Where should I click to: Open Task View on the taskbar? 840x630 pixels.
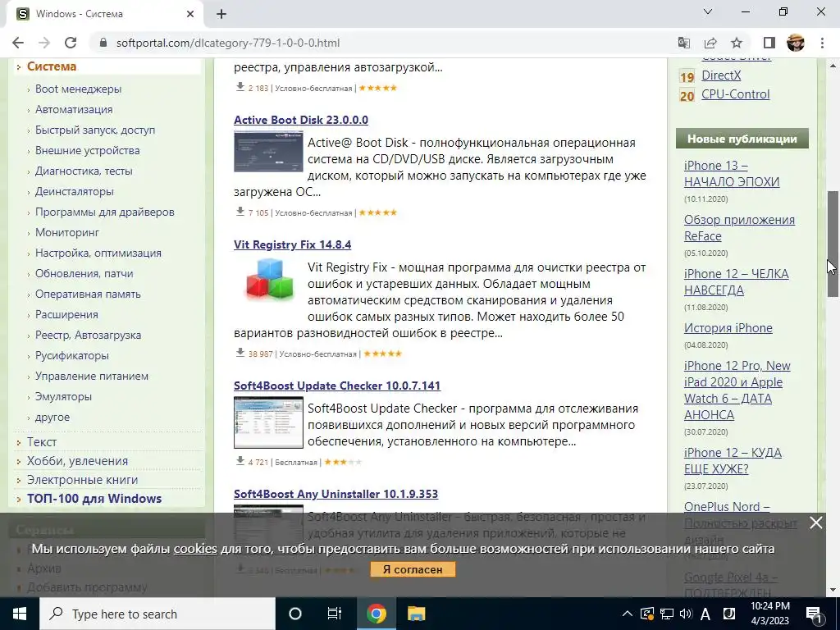(x=335, y=614)
